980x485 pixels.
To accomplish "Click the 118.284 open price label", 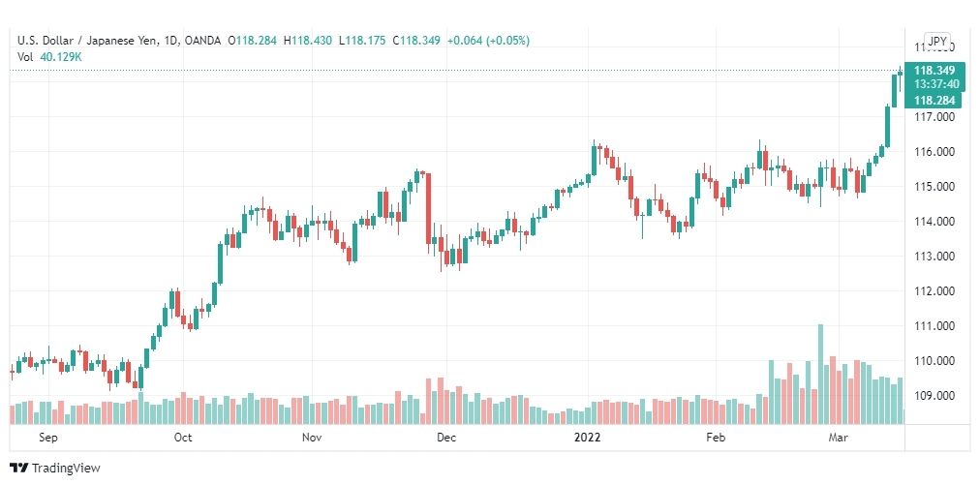I will (934, 101).
